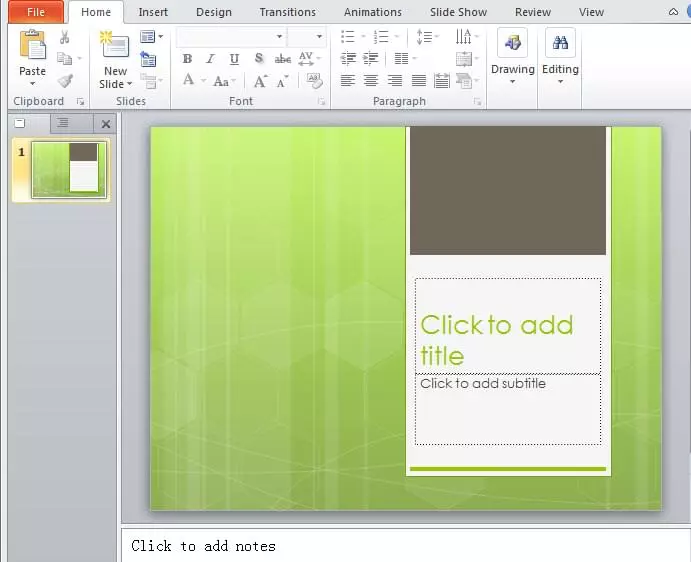Switch to the Design tab
Viewport: 691px width, 562px height.
tap(213, 12)
